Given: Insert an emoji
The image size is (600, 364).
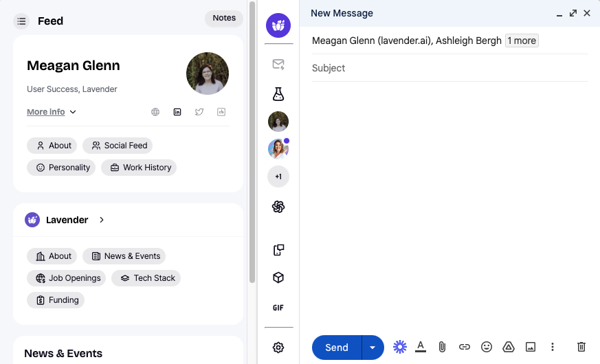Looking at the screenshot, I should click(x=487, y=347).
